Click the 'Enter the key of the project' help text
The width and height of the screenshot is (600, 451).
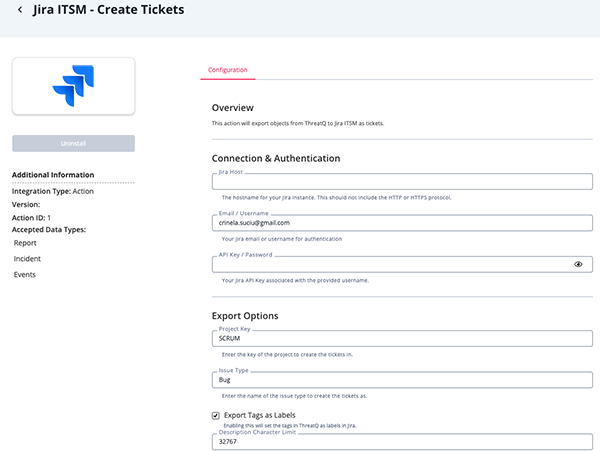point(287,355)
